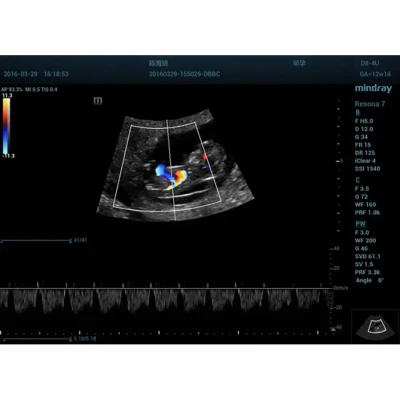Click the PW cine slider showing 5.18/5.18

pyautogui.click(x=36, y=339)
